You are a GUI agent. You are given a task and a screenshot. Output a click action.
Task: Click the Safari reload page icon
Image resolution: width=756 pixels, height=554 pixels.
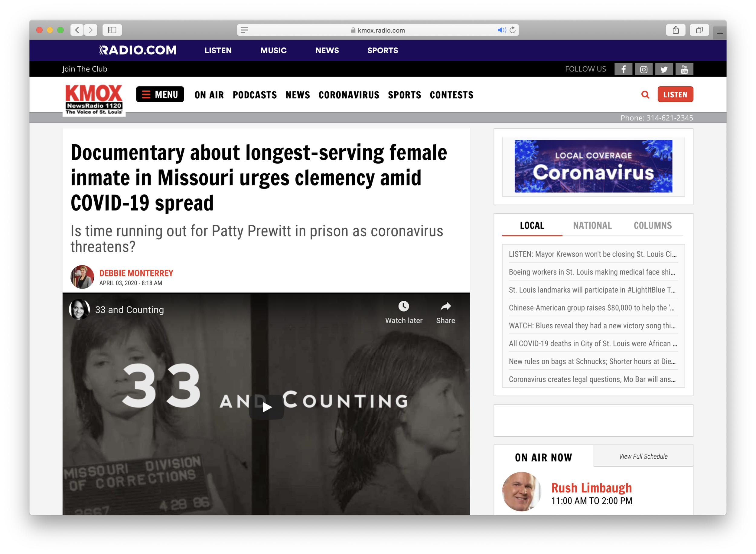(x=513, y=30)
